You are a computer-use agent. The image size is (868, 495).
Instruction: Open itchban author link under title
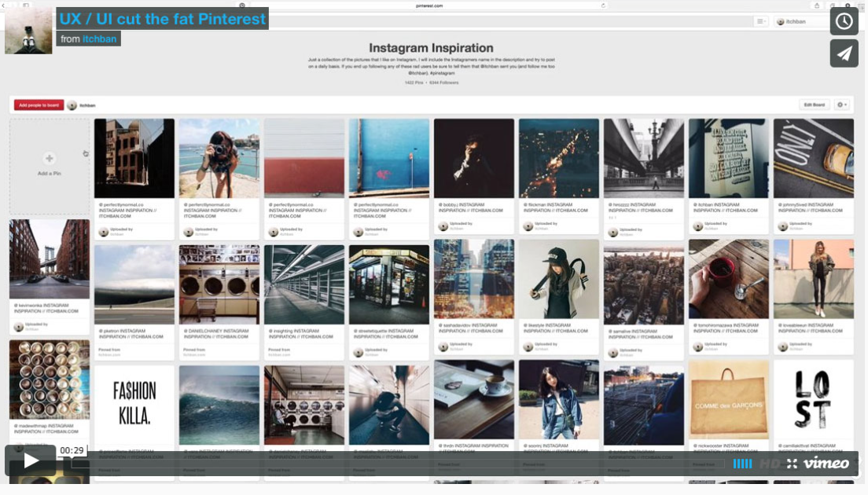click(x=99, y=38)
